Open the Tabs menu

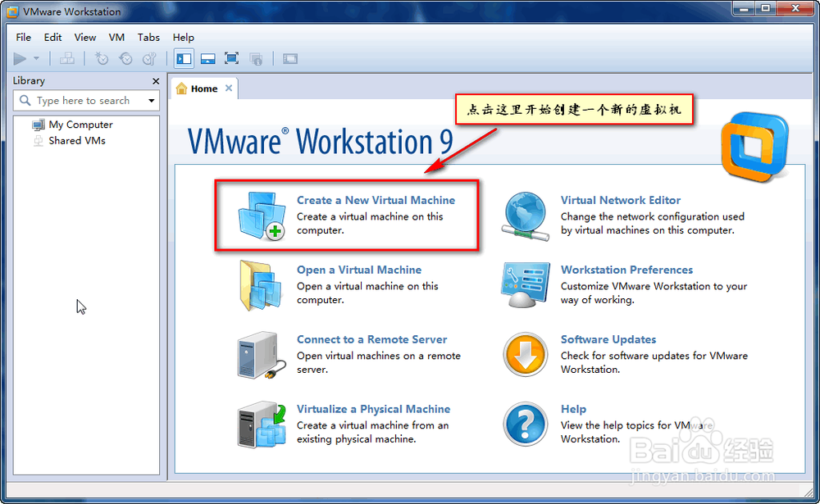click(148, 37)
